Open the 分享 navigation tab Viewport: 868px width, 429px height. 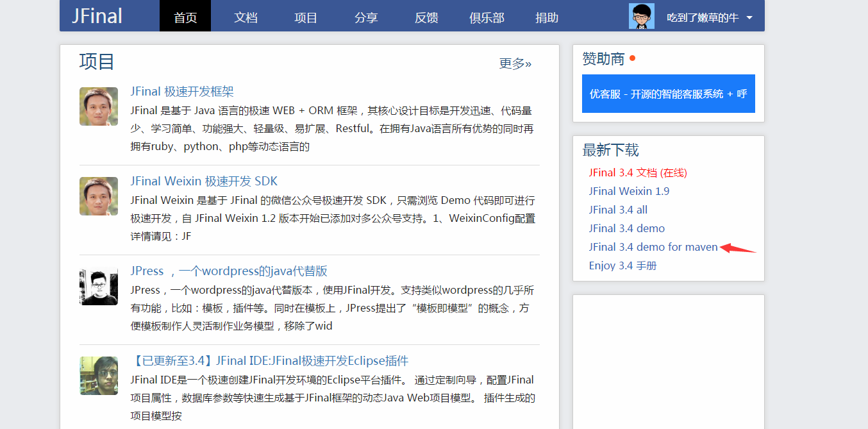coord(366,17)
